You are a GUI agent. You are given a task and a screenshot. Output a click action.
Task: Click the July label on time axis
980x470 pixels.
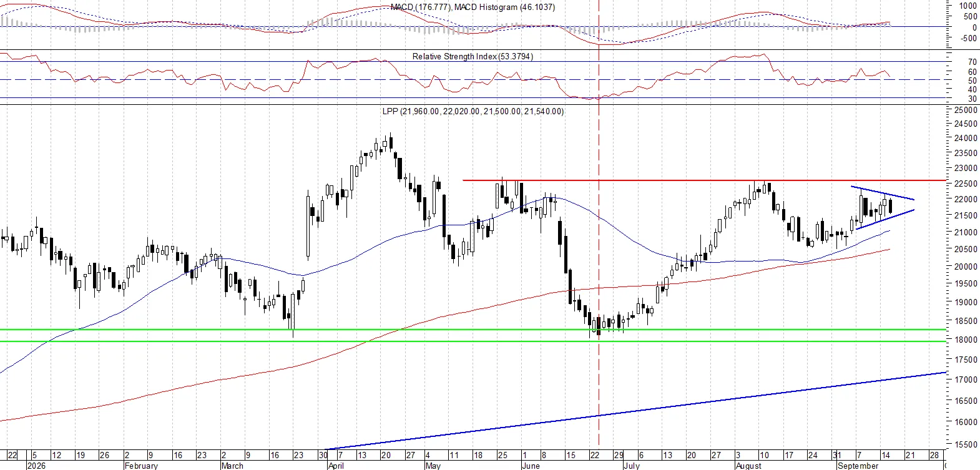pos(632,466)
